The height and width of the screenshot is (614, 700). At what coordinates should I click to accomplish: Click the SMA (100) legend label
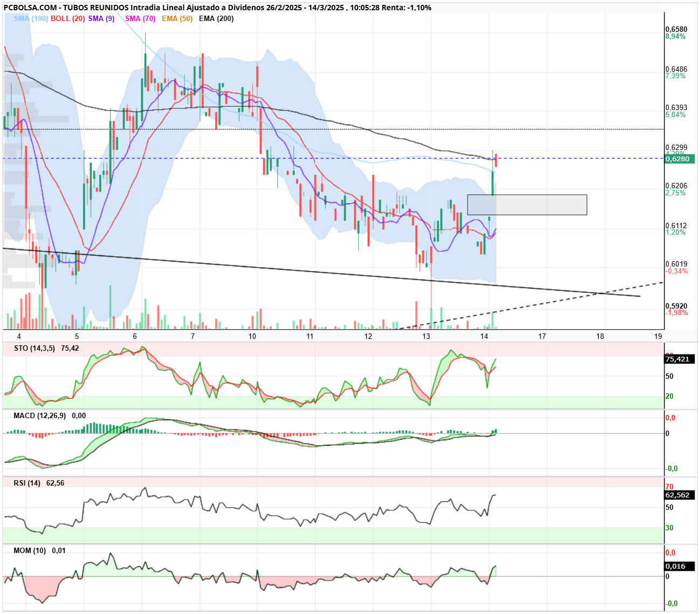(x=31, y=18)
